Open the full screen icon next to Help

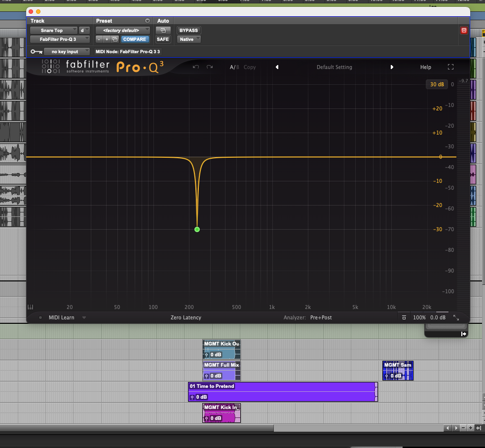[450, 67]
